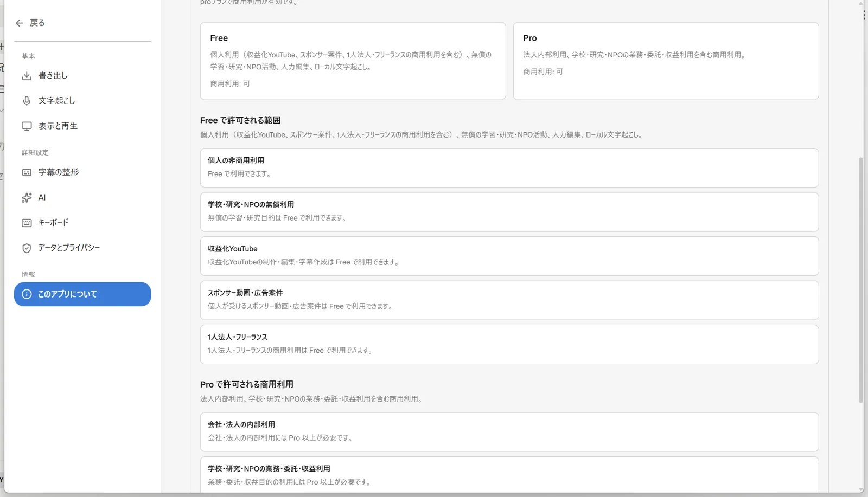Open the データとプライバシー section
The image size is (868, 497).
click(82, 248)
